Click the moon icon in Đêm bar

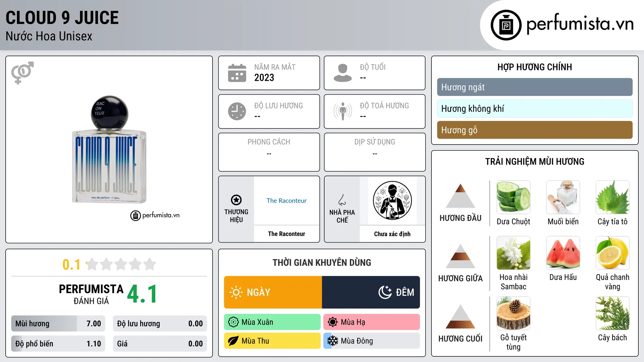coord(385,292)
